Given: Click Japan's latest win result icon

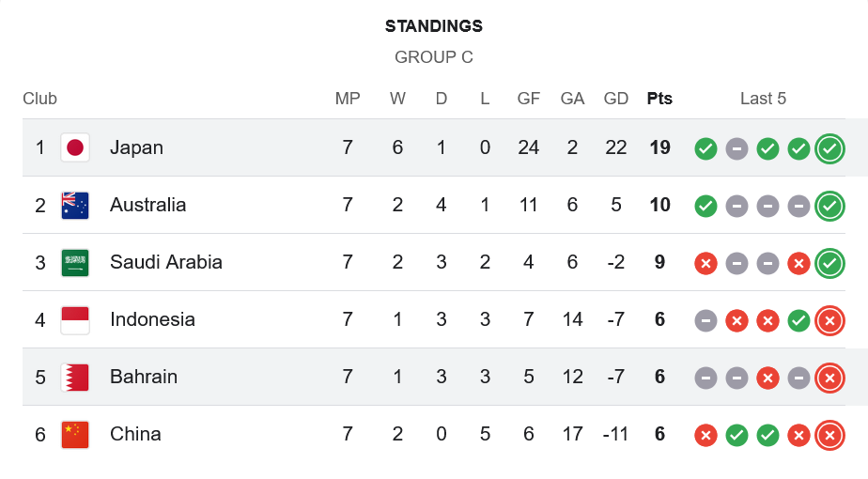Looking at the screenshot, I should 829,148.
